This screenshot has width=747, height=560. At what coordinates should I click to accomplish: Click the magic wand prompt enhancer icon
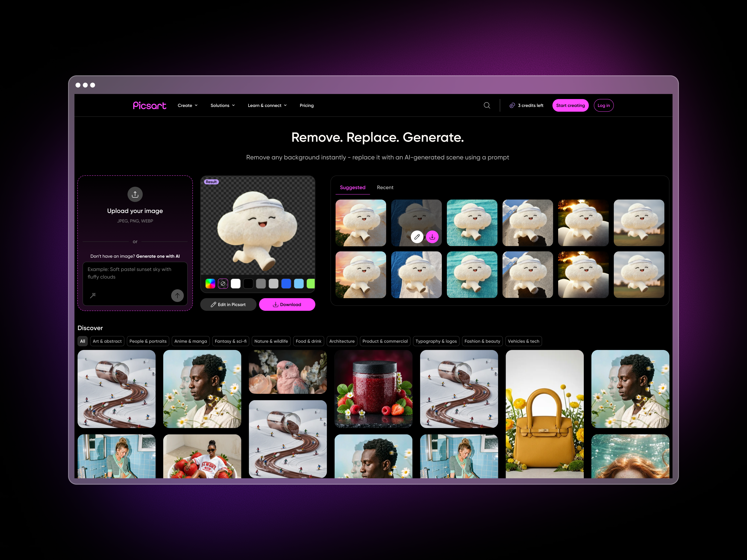pos(93,295)
